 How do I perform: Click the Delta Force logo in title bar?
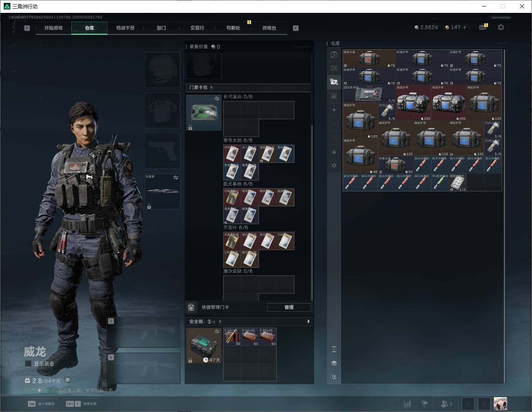click(x=7, y=6)
